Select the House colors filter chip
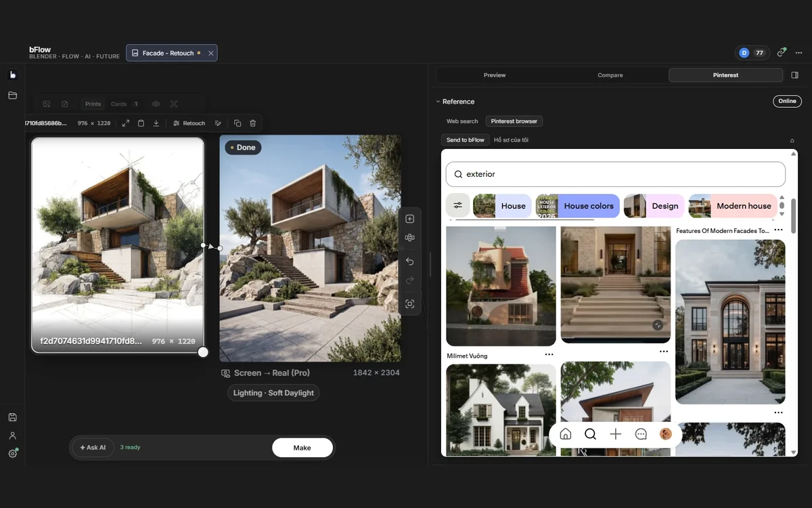Image resolution: width=812 pixels, height=508 pixels. pyautogui.click(x=578, y=206)
